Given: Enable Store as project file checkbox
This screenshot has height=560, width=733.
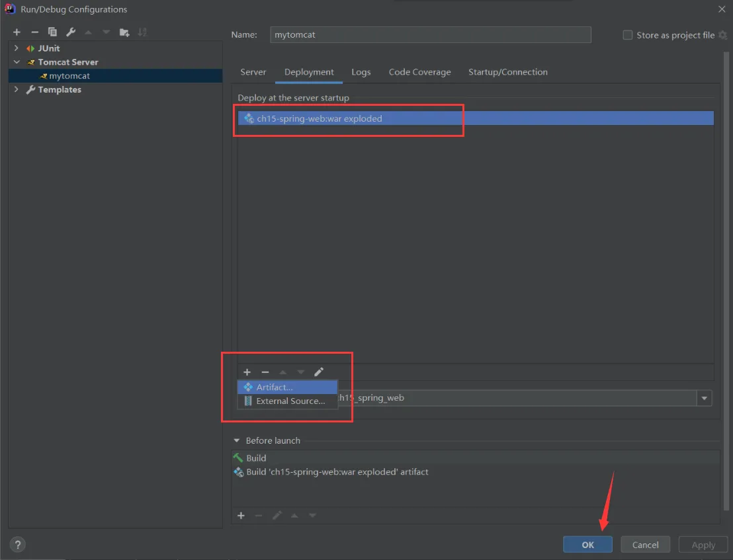Looking at the screenshot, I should coord(628,35).
